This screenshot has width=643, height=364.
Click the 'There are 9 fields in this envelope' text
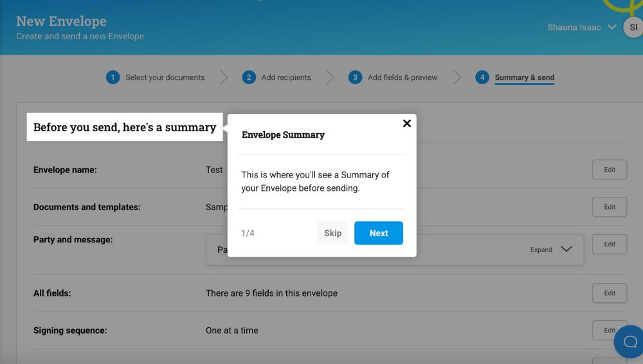pos(271,293)
